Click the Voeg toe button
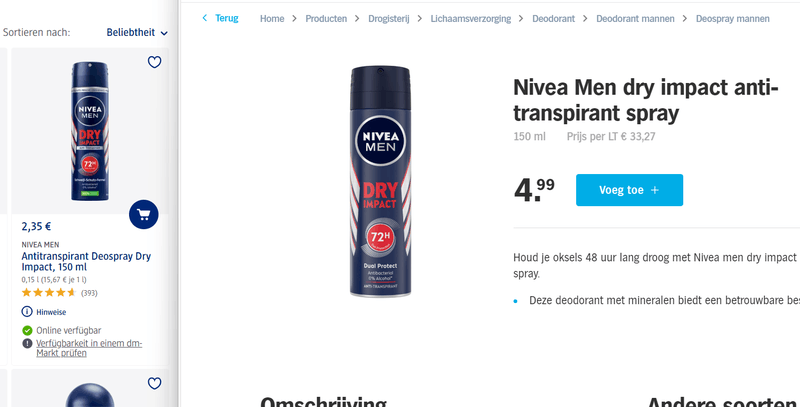800x407 pixels. tap(630, 190)
